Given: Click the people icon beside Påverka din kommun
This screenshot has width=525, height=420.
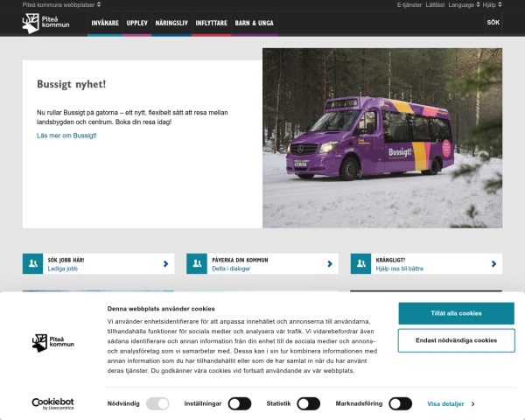Looking at the screenshot, I should pyautogui.click(x=197, y=263).
